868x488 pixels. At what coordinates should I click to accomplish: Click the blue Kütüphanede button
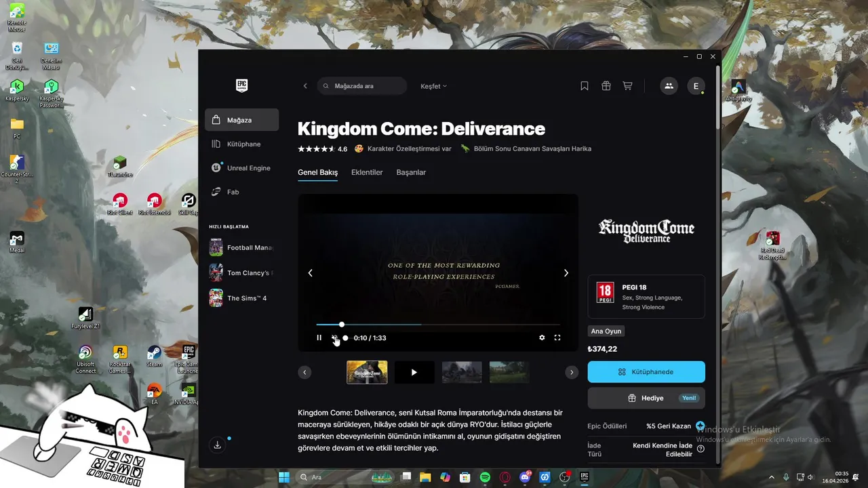coord(646,372)
